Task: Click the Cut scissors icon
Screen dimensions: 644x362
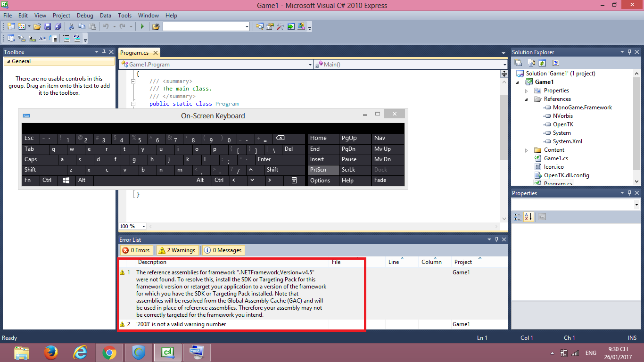Action: tap(71, 27)
